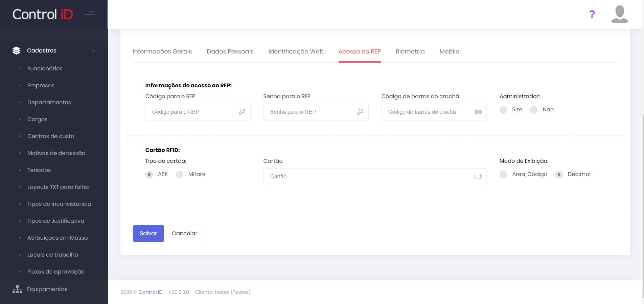Click the barcode icon in crachá field
This screenshot has height=304, width=644.
coord(478,112)
